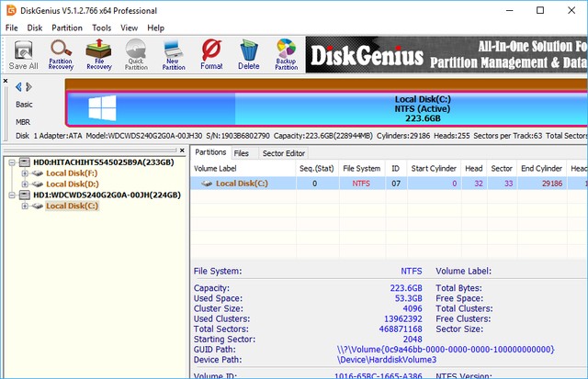
Task: Expand the Local Disk(C:) tree node
Action: point(25,206)
